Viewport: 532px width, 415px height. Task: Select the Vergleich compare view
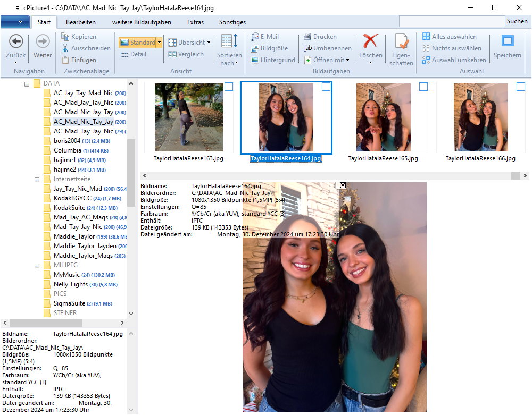(186, 54)
